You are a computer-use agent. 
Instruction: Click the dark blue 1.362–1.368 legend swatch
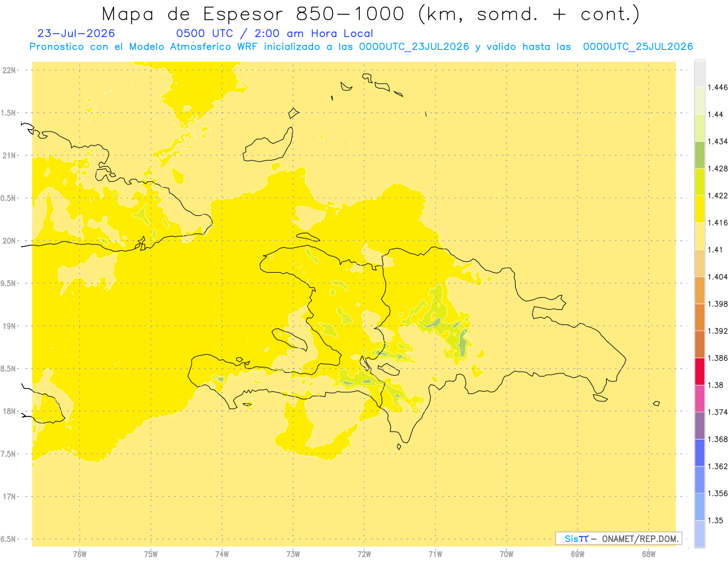pyautogui.click(x=699, y=453)
